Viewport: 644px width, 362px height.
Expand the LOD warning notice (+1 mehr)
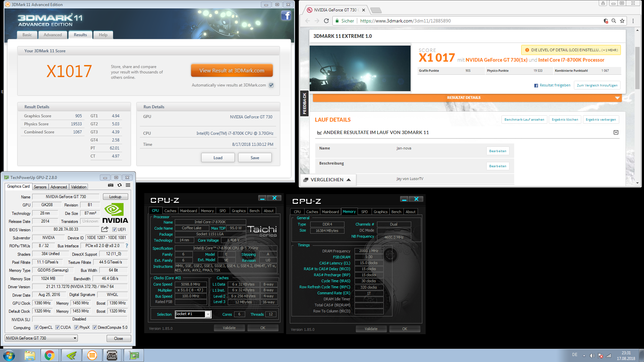point(571,50)
